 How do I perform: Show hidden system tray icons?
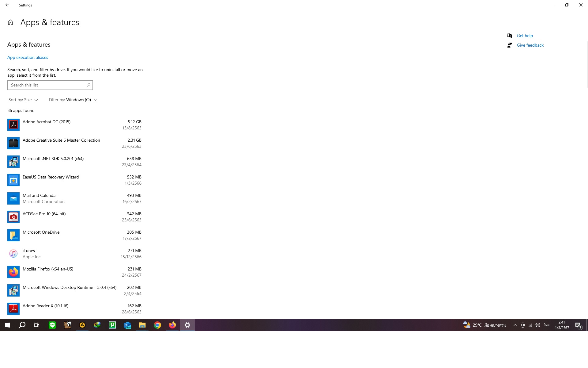(515, 325)
